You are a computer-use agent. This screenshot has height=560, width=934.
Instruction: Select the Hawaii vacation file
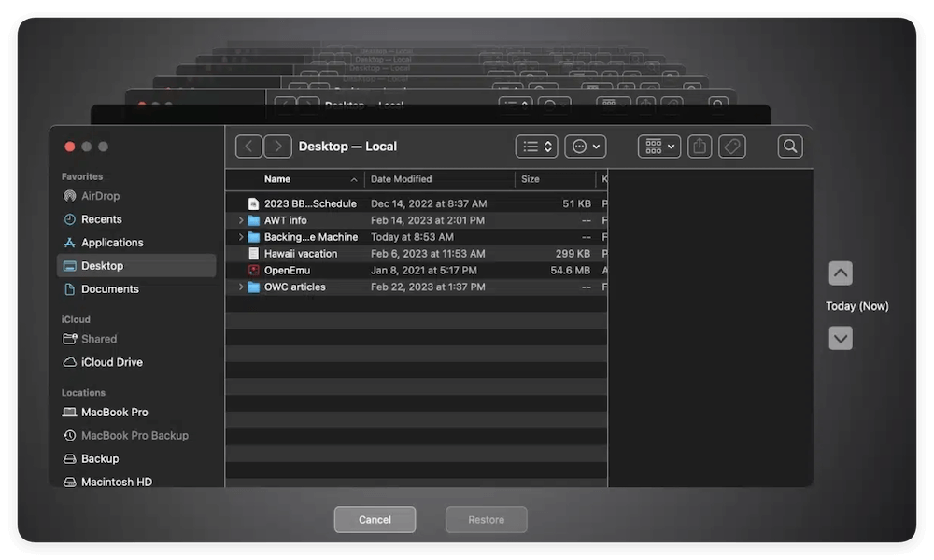(301, 253)
